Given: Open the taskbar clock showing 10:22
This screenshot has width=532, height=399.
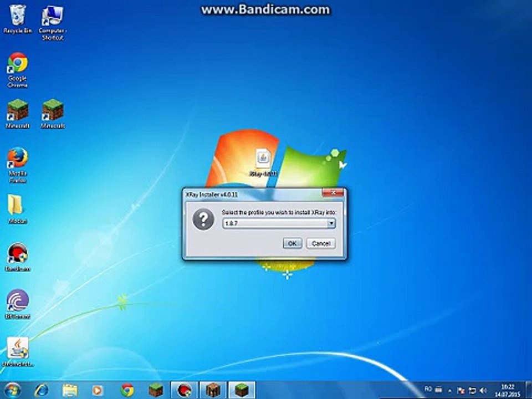Looking at the screenshot, I should 508,391.
